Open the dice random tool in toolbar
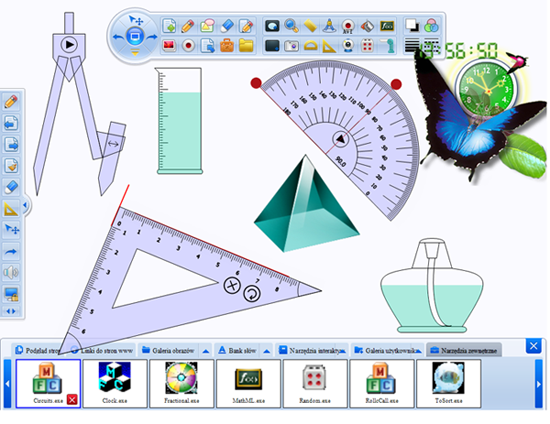 pos(367,46)
